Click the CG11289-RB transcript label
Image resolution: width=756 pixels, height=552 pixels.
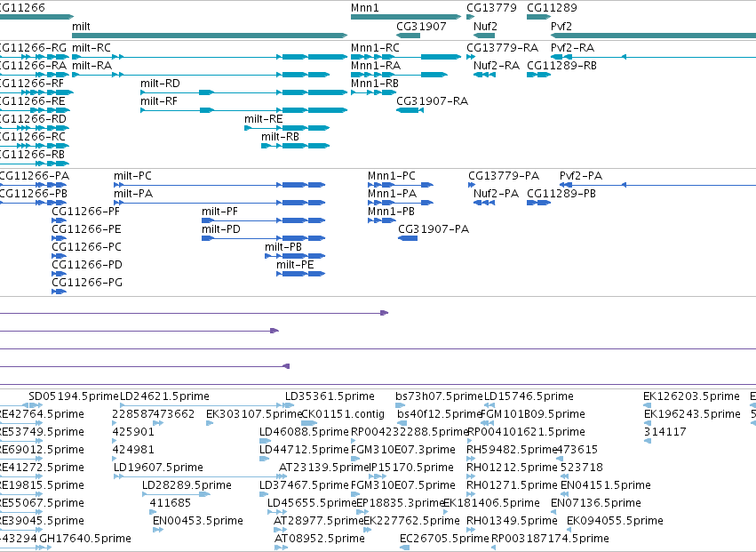pos(561,66)
